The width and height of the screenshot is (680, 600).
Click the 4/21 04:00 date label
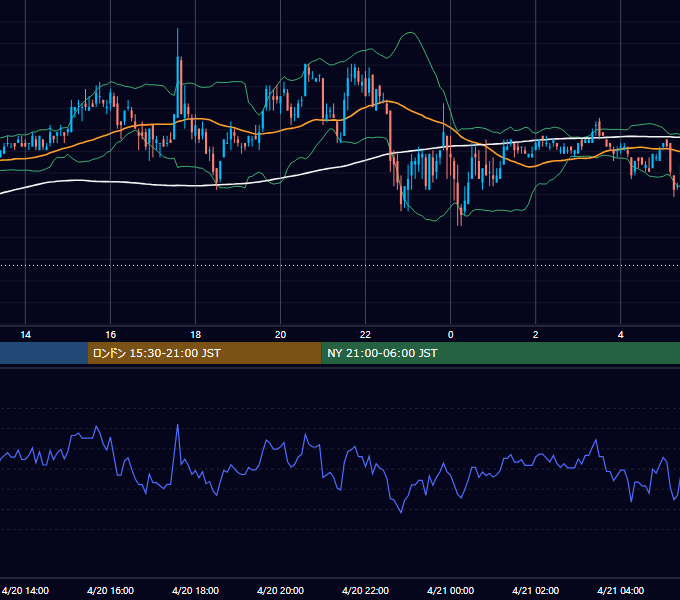click(x=621, y=590)
